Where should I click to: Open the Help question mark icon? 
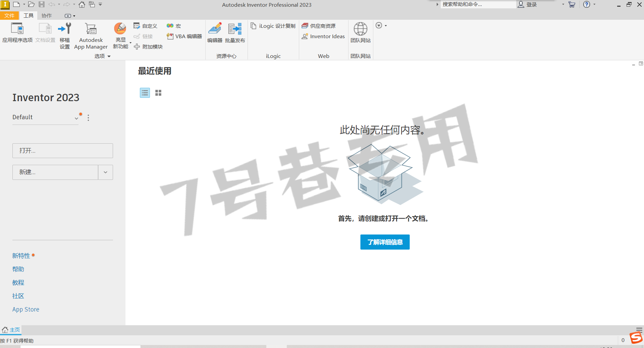pyautogui.click(x=586, y=4)
